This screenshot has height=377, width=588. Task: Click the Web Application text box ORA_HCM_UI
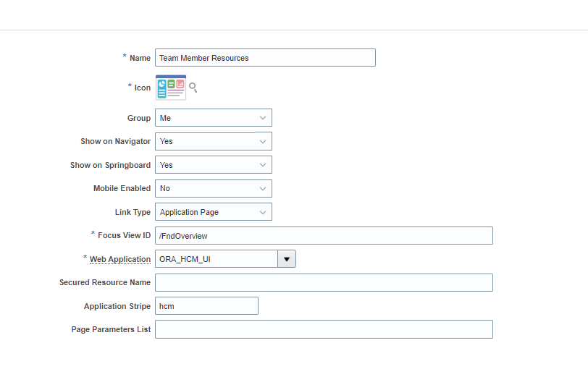coord(217,259)
